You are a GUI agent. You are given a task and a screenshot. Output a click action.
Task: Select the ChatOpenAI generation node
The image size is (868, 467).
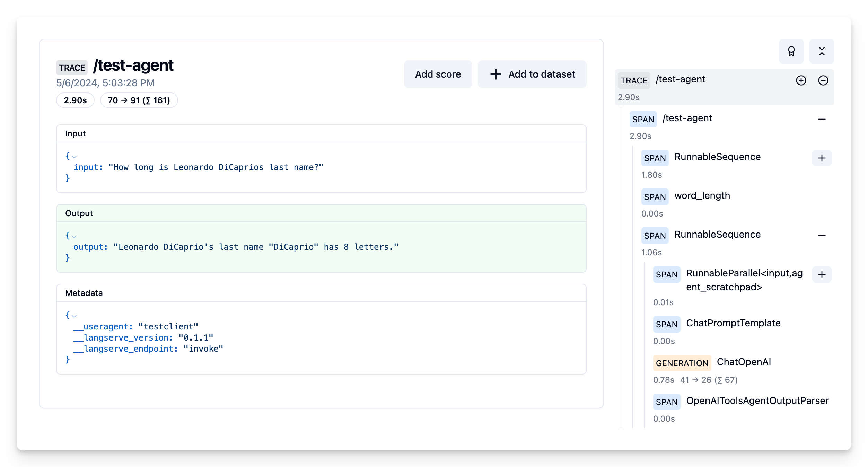(x=743, y=362)
